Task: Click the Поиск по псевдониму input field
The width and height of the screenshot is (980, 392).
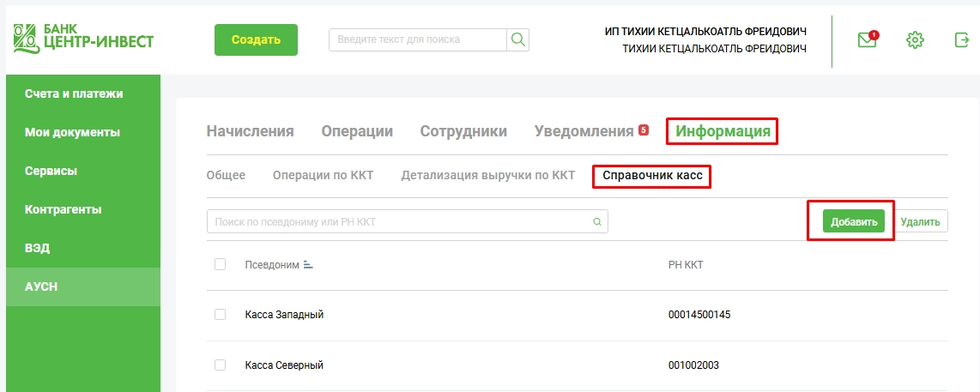Action: tap(399, 221)
